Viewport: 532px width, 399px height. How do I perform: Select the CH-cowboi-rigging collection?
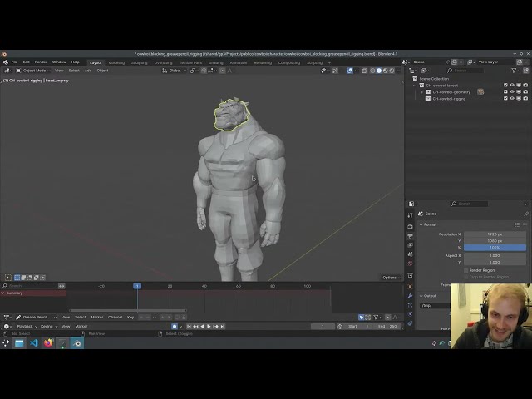tap(449, 99)
